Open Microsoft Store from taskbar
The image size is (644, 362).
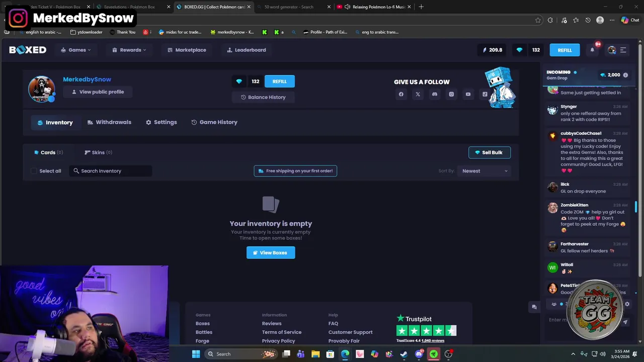coord(330,354)
